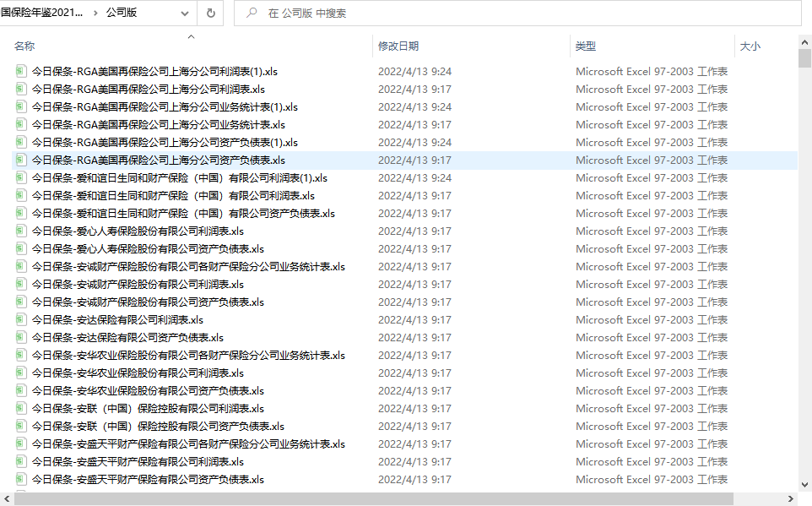
Task: Click type cell of 爱心人寿保险资产负债表.xls row
Action: (652, 248)
